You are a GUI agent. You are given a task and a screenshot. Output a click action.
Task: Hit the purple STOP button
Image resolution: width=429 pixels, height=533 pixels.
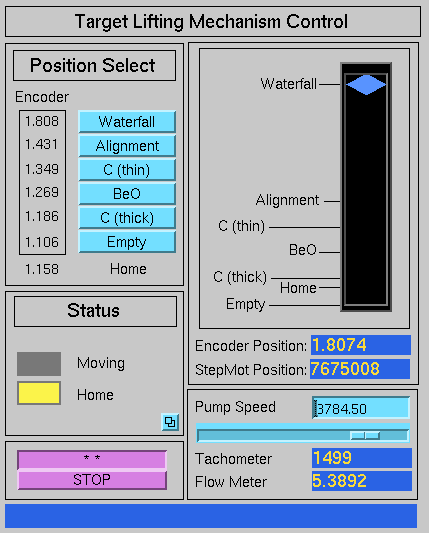pyautogui.click(x=92, y=480)
